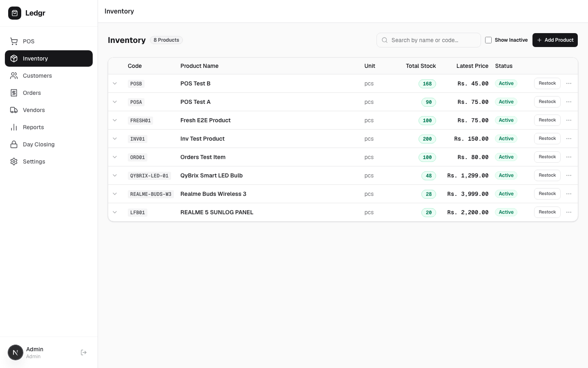Open more options for Fresh E2E Product

tap(569, 120)
